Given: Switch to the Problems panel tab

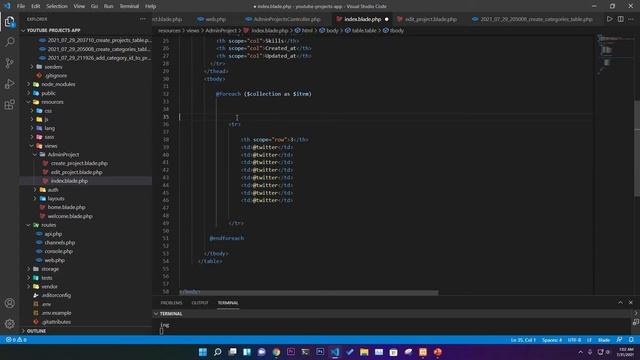Looking at the screenshot, I should 171,303.
